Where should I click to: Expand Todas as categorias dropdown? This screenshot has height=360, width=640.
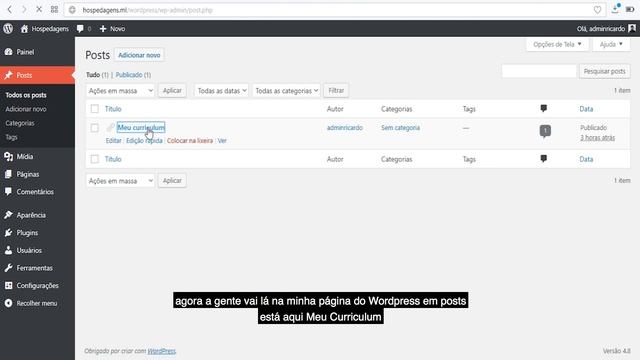click(x=286, y=91)
